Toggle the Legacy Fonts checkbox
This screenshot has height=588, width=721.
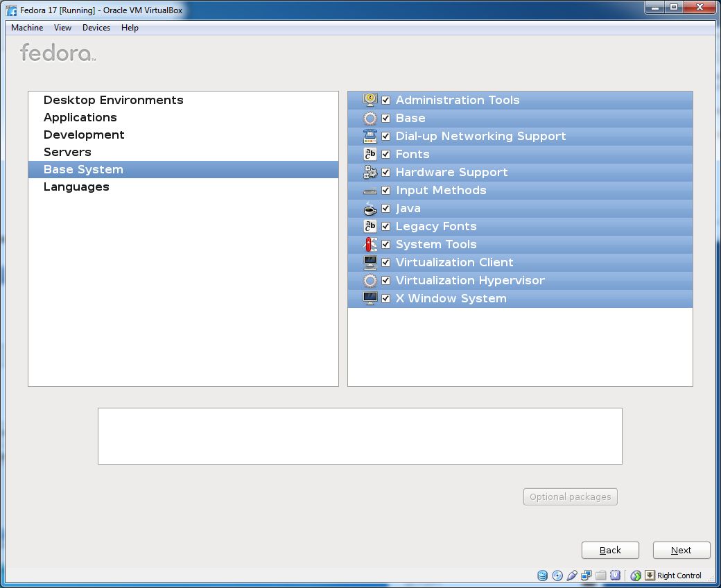point(385,226)
